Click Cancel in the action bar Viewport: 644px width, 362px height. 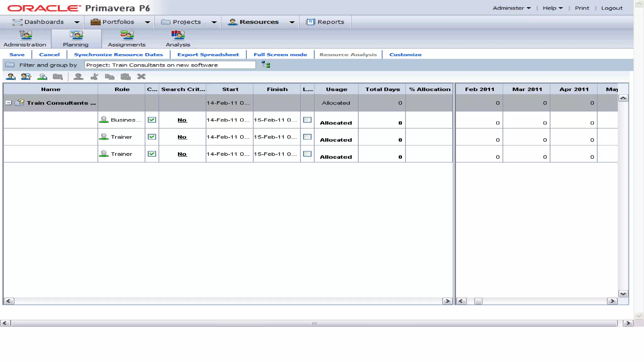tap(49, 54)
